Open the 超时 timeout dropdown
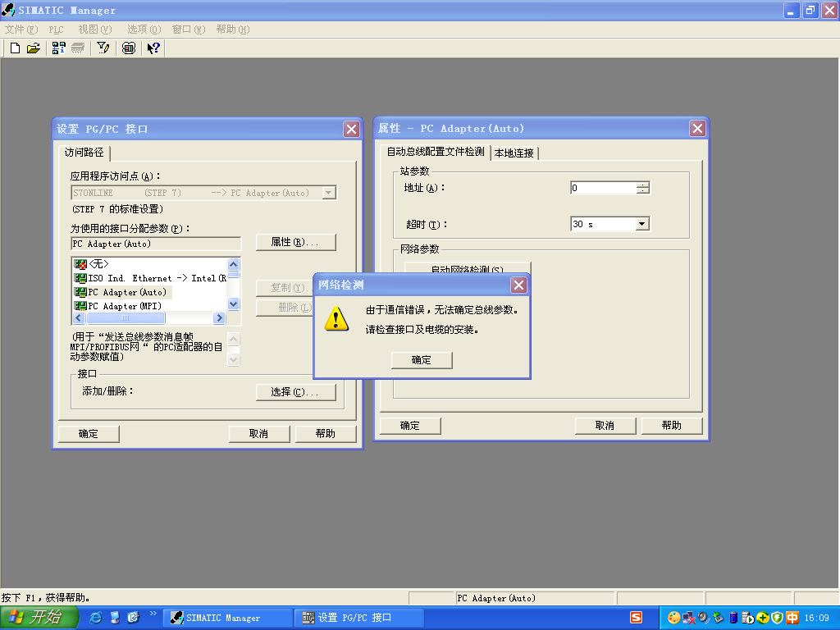 pos(642,224)
